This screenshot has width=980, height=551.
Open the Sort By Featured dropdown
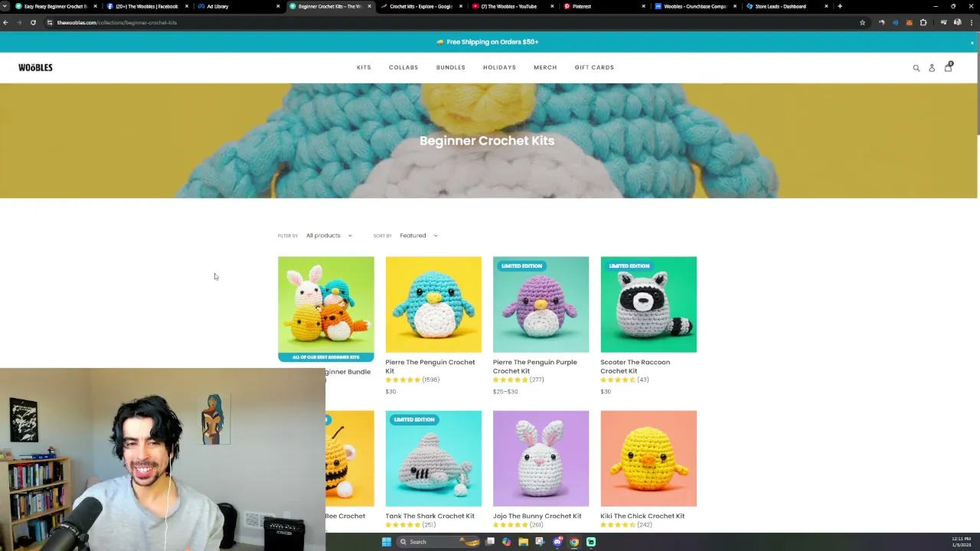click(419, 236)
